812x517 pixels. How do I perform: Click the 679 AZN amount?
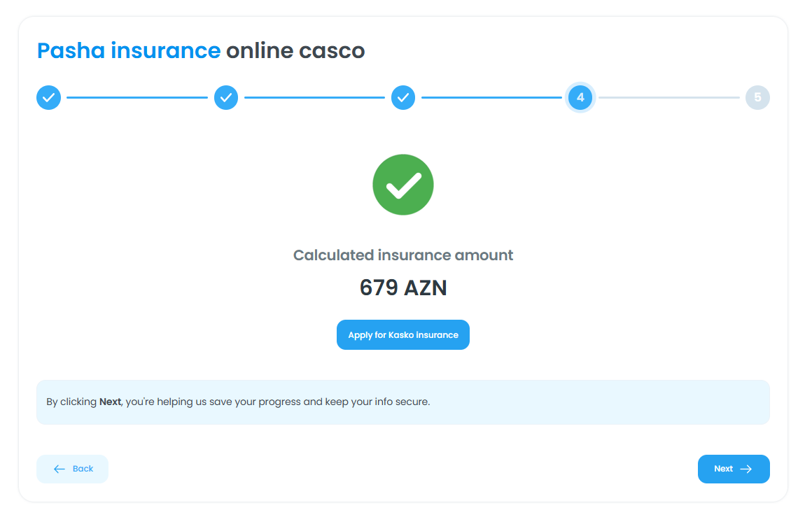click(x=403, y=288)
